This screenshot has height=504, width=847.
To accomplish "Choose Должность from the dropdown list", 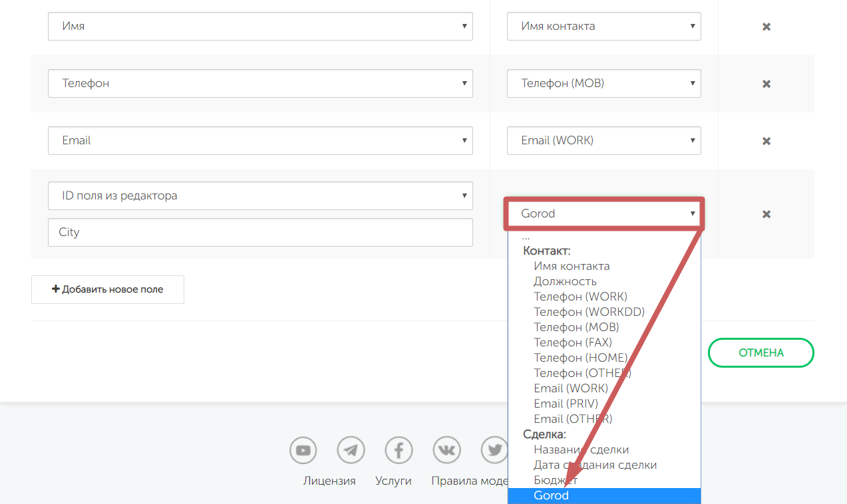I will pos(565,281).
